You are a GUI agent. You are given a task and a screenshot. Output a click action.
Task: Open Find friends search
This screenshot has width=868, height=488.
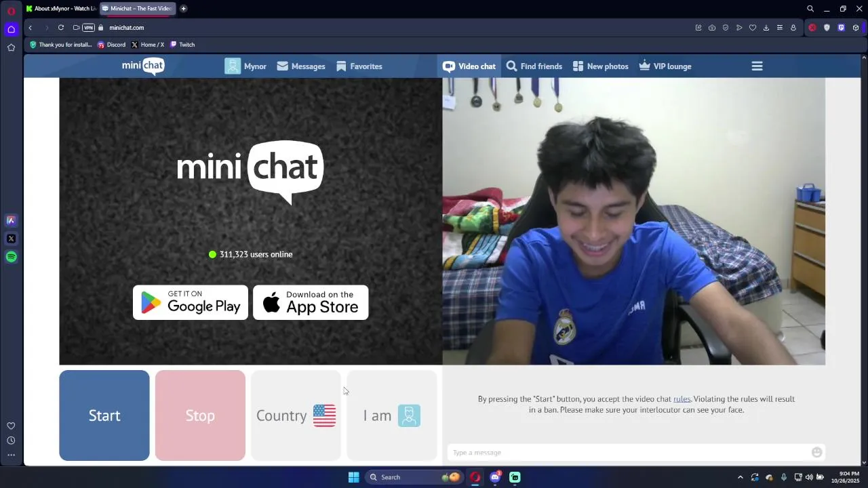(x=534, y=66)
